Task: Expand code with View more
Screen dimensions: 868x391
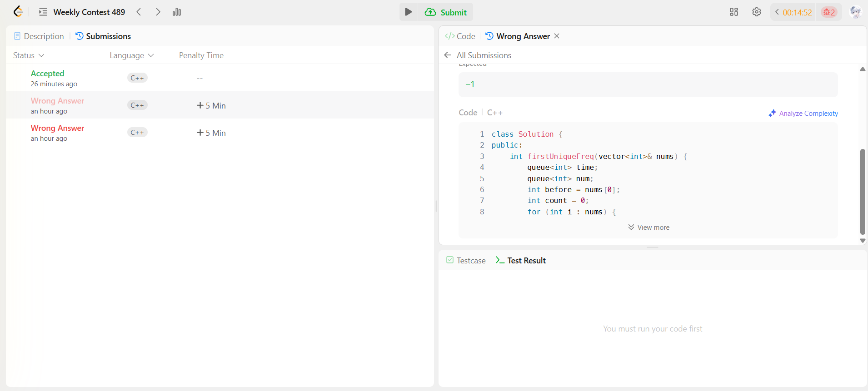Action: coord(649,228)
